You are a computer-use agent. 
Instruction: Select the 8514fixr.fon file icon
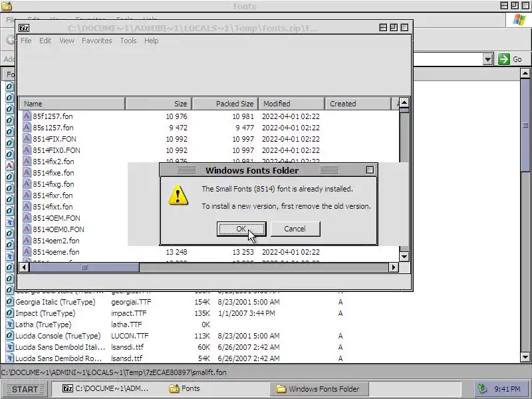coord(27,195)
